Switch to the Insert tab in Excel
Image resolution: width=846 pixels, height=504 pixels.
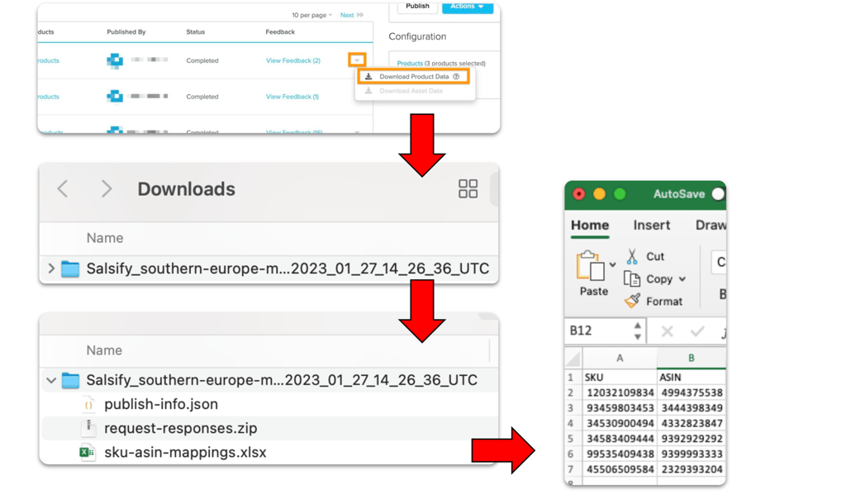click(652, 225)
